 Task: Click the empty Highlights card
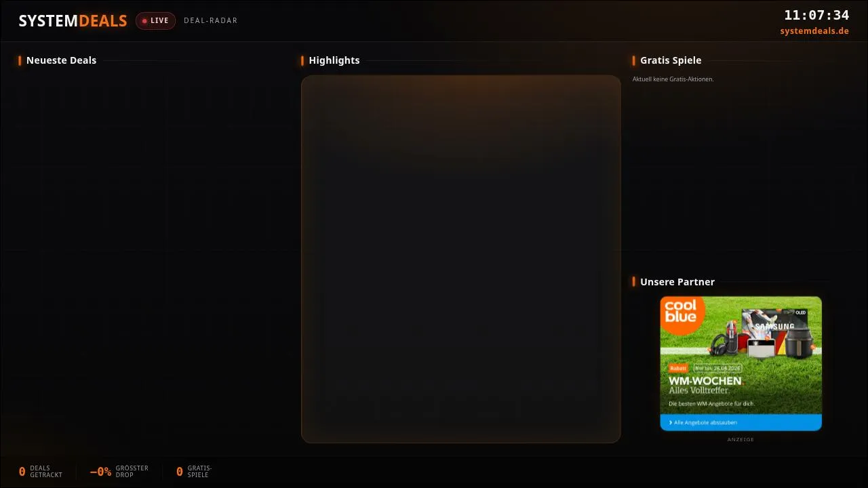(x=461, y=259)
